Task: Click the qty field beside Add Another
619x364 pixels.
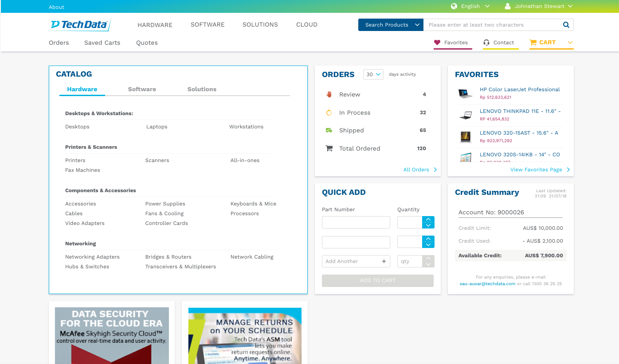Action: click(x=410, y=261)
